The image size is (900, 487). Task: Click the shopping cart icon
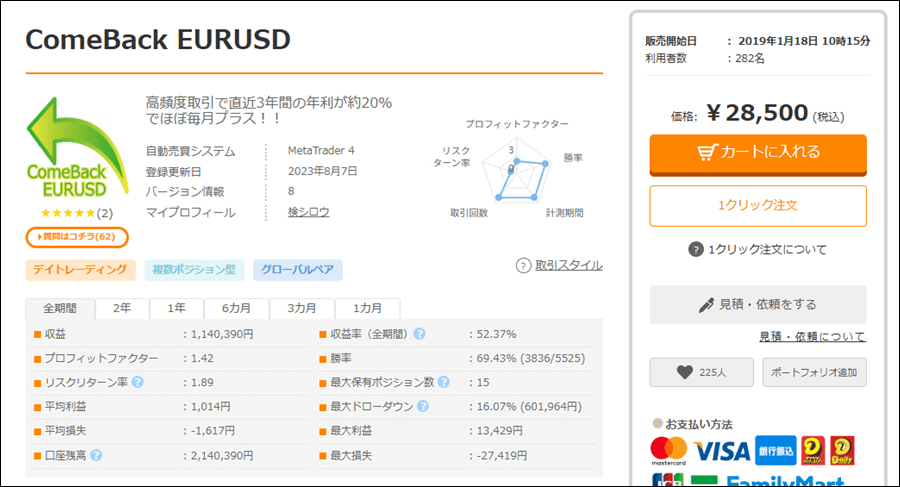coord(707,152)
